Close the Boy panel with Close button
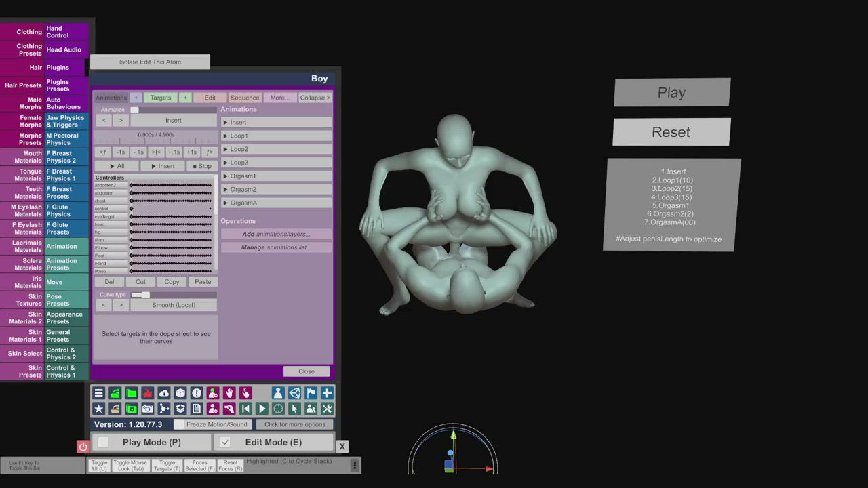 pyautogui.click(x=307, y=371)
